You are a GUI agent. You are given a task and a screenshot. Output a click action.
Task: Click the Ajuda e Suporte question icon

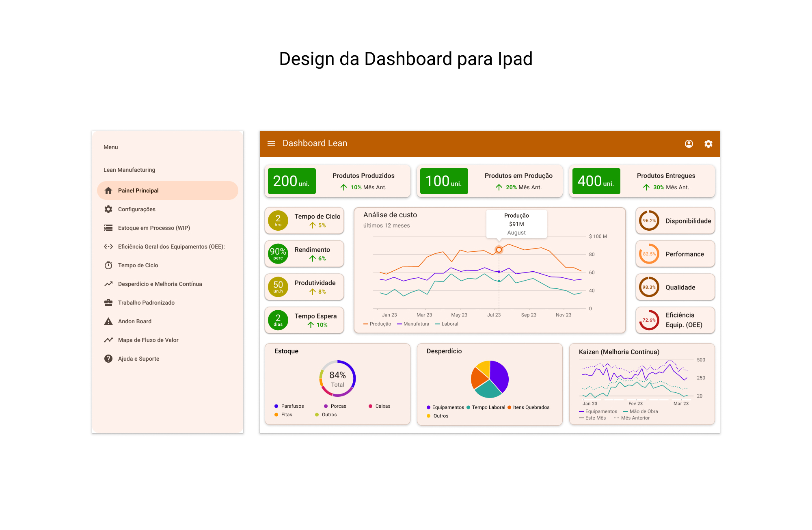(x=108, y=359)
